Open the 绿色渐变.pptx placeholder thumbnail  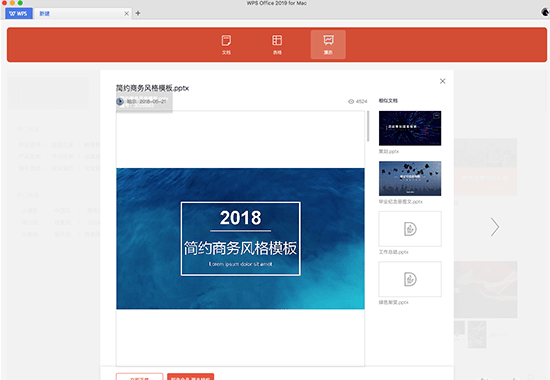[x=410, y=279]
